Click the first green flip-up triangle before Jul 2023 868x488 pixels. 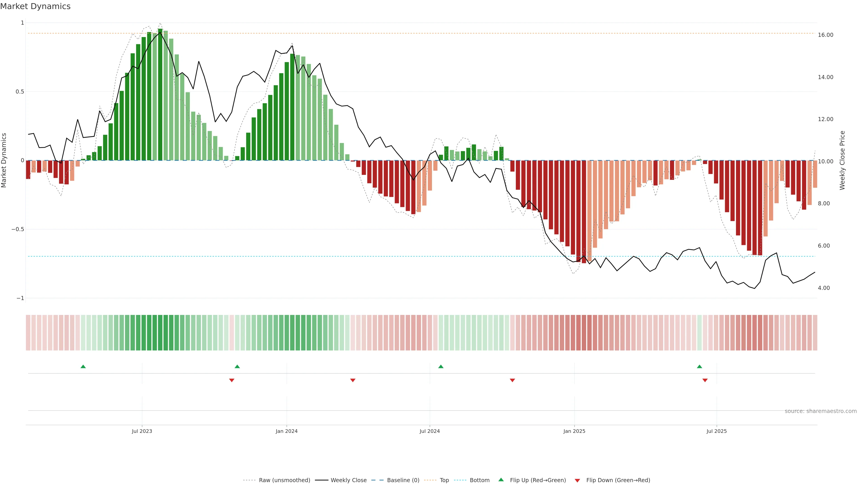pos(83,366)
